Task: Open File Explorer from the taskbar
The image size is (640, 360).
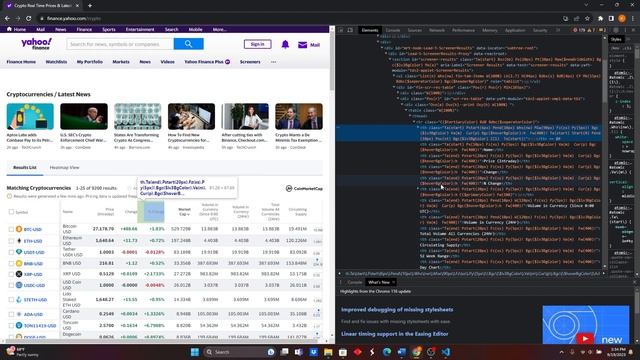Action: (328, 352)
